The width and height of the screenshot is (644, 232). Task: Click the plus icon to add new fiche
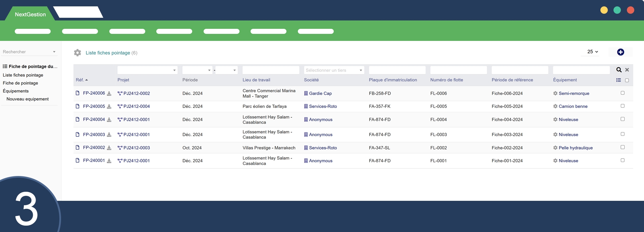621,52
